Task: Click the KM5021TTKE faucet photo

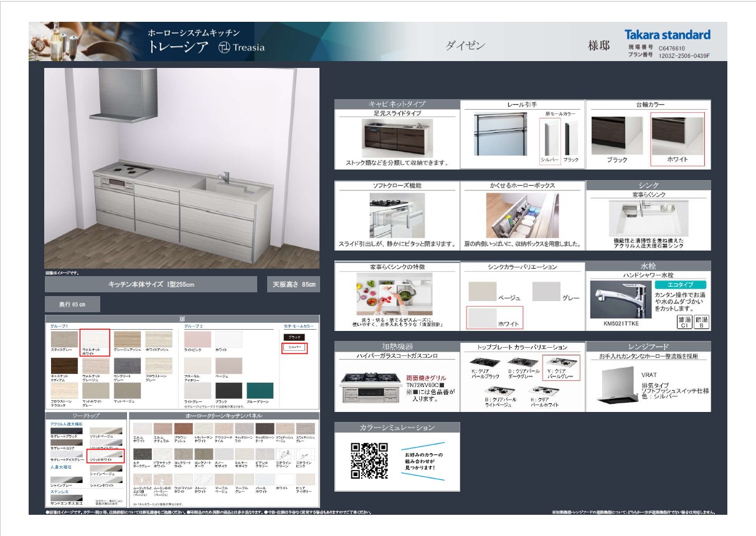Action: click(620, 300)
